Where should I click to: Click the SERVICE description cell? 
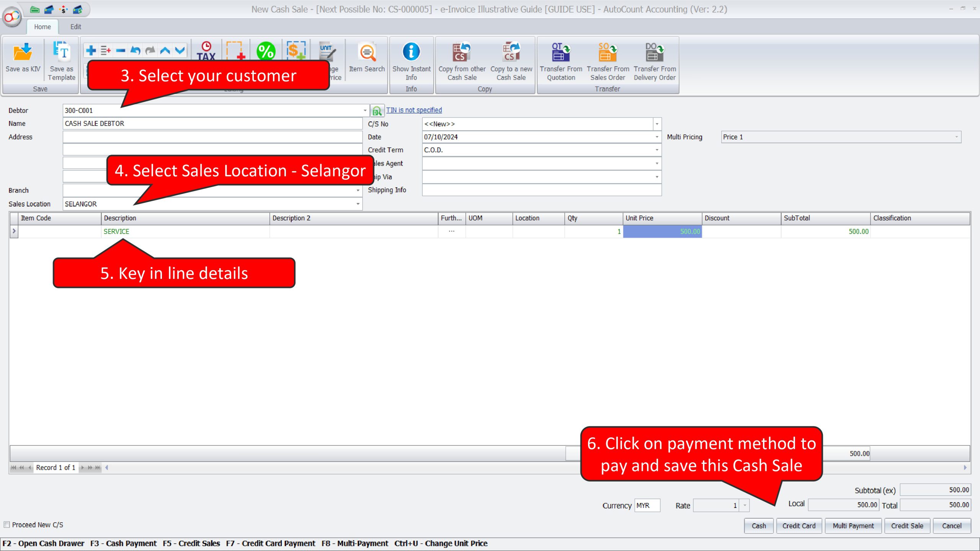point(185,231)
